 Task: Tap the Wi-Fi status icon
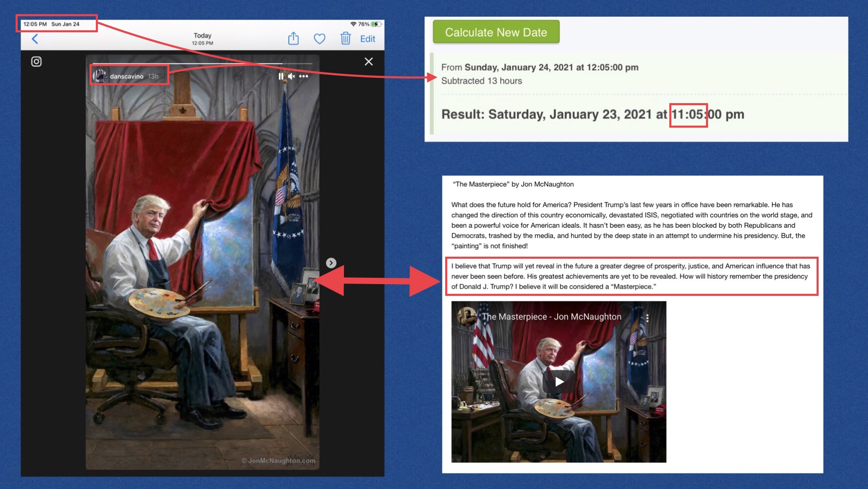353,24
